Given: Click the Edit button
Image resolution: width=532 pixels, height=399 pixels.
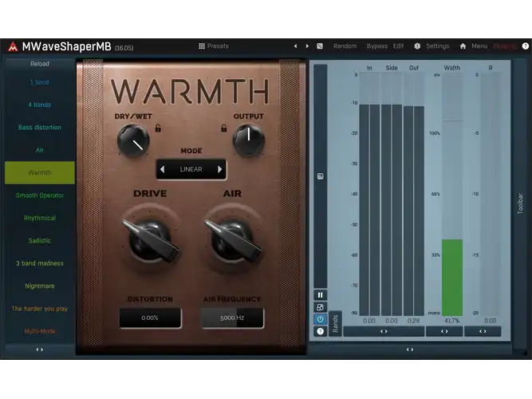Looking at the screenshot, I should (398, 45).
